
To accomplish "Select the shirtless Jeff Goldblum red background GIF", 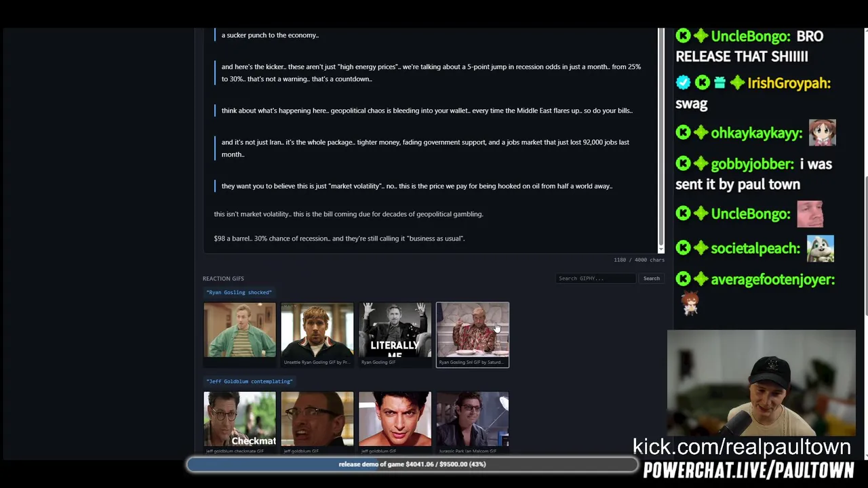I will (x=395, y=422).
